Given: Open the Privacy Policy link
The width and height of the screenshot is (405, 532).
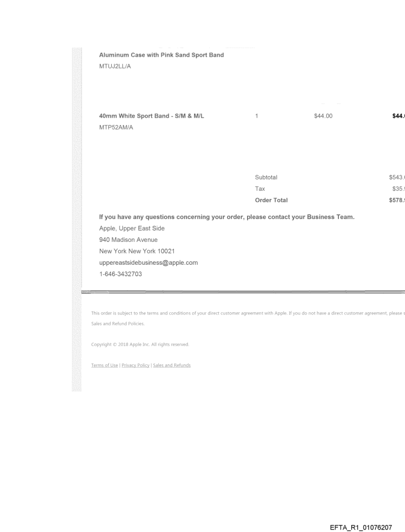Looking at the screenshot, I should (x=135, y=365).
